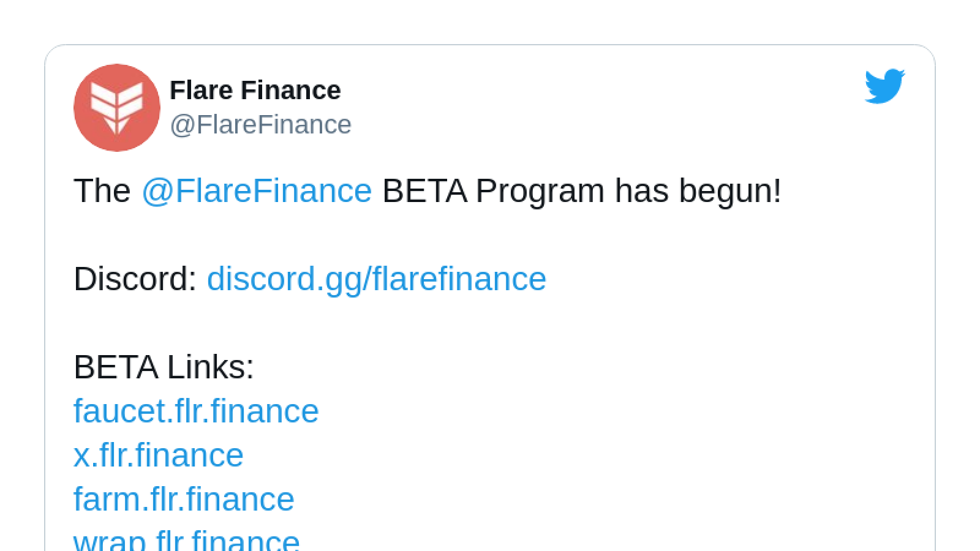Screen dimensions: 980x551
Task: Click the gray @FlareFinance handle under name
Action: point(260,125)
